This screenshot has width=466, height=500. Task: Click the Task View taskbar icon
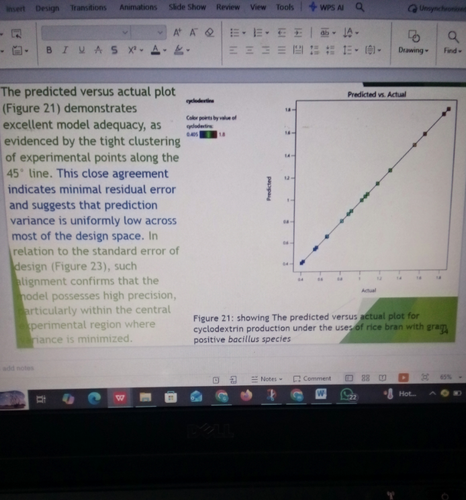point(41,399)
